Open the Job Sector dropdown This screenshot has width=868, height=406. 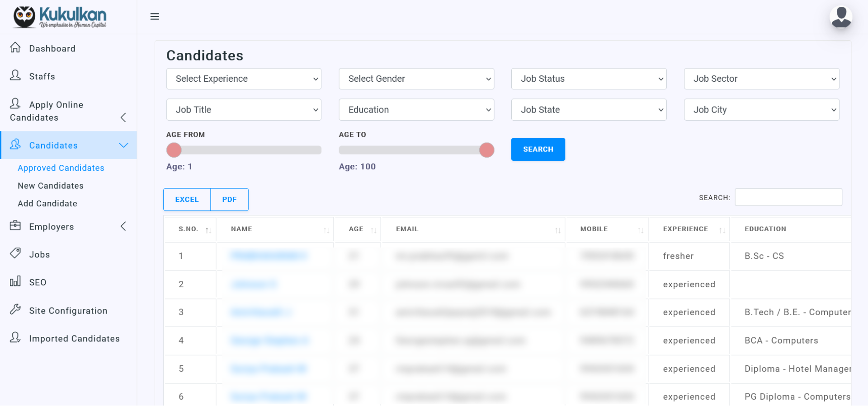761,79
